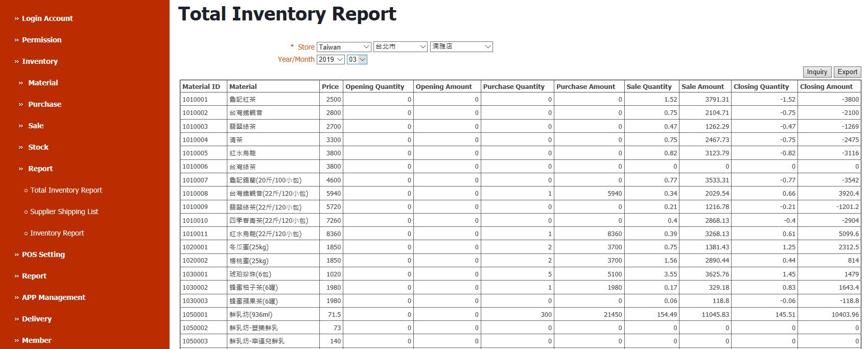Click the Material ID column header
This screenshot has width=868, height=349.
pos(203,86)
